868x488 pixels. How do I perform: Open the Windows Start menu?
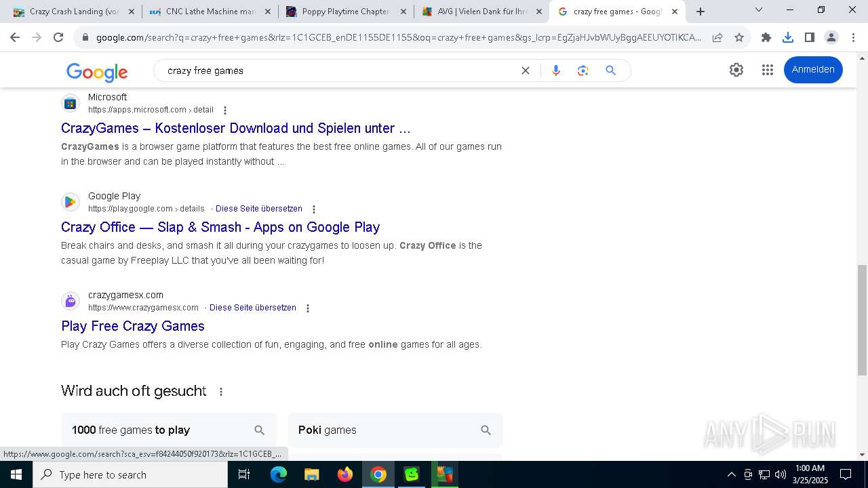pos(16,474)
